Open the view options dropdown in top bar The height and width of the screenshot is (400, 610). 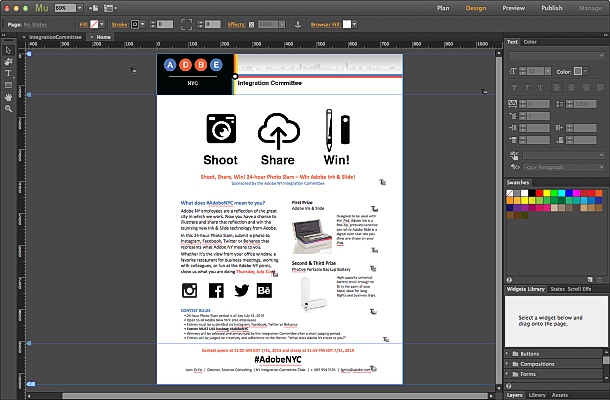(x=110, y=8)
